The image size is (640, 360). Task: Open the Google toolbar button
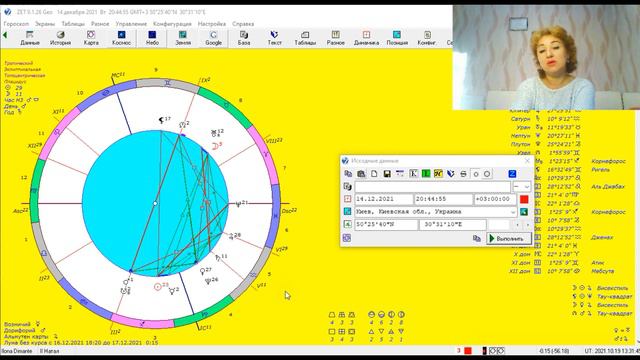pos(213,38)
